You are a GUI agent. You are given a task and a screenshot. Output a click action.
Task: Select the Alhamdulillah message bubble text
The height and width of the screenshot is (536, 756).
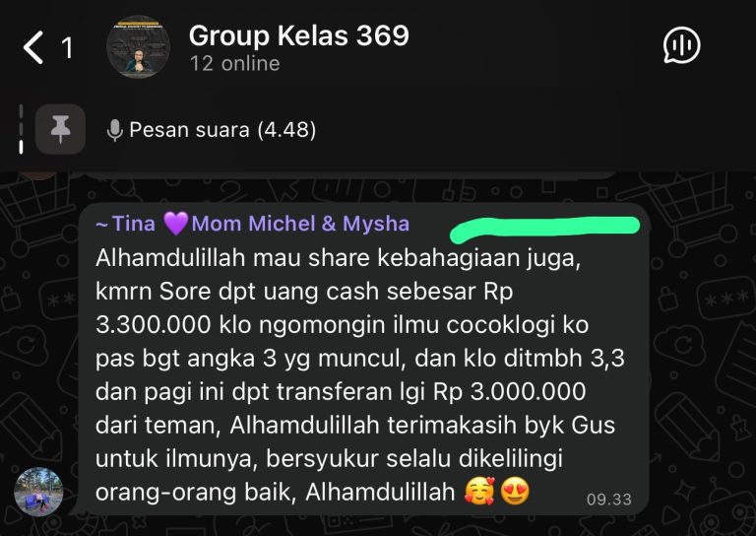[x=360, y=374]
